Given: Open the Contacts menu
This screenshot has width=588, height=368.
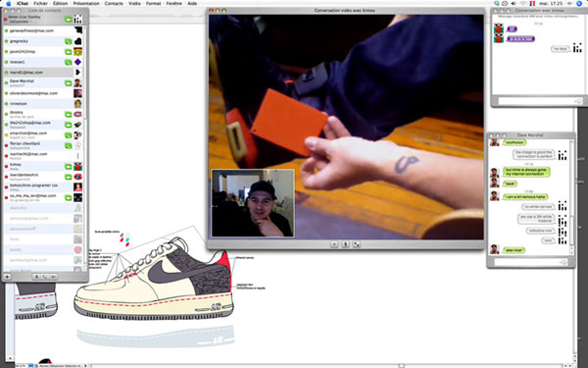Looking at the screenshot, I should (114, 3).
